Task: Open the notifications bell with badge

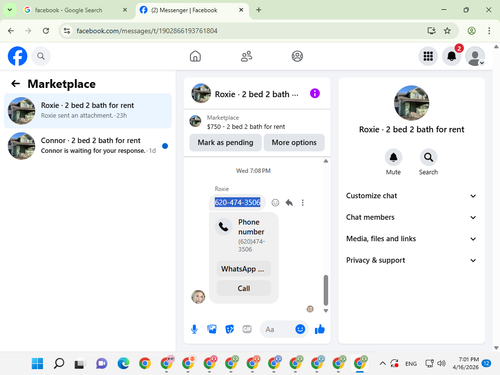Action: tap(451, 56)
